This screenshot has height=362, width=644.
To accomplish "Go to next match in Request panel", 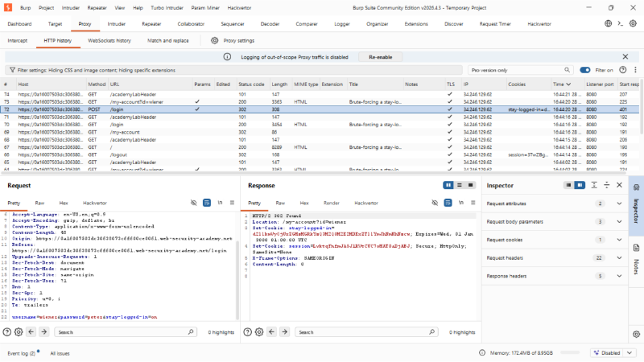I will (44, 331).
